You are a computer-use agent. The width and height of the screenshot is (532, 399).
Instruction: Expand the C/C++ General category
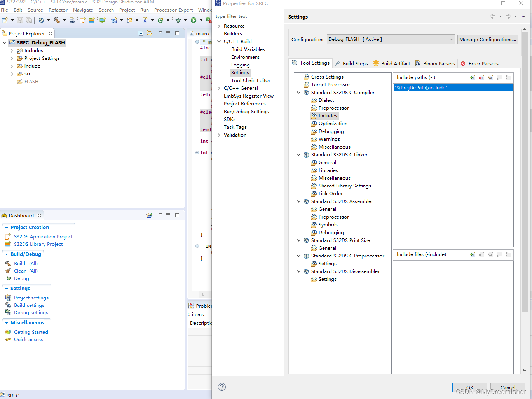point(219,88)
